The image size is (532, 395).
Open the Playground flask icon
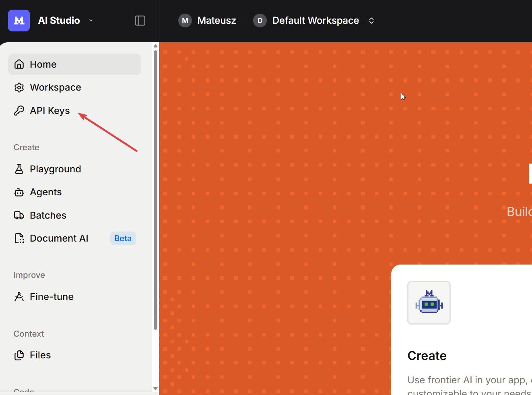(19, 169)
